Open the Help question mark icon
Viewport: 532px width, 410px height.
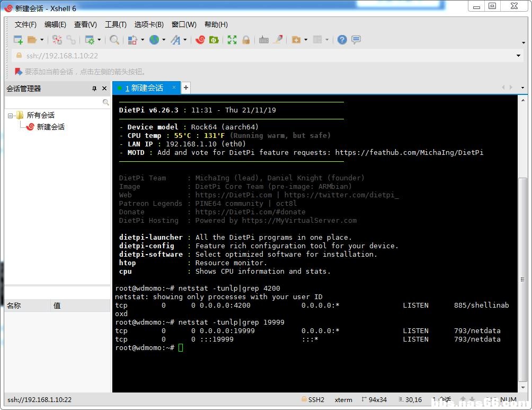(342, 40)
